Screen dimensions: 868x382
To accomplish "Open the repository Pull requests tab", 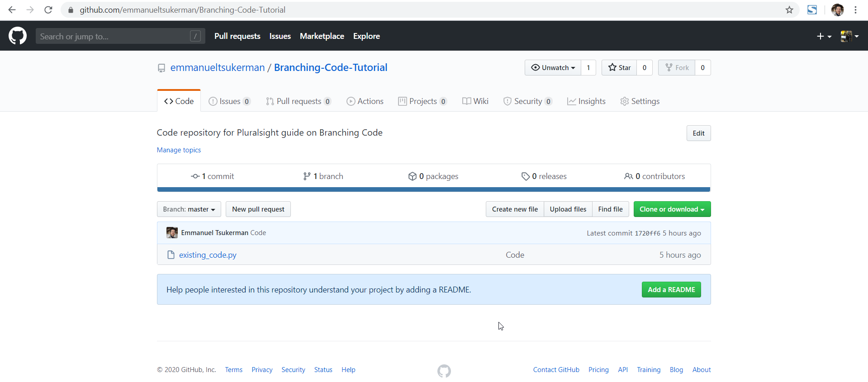I will 299,101.
